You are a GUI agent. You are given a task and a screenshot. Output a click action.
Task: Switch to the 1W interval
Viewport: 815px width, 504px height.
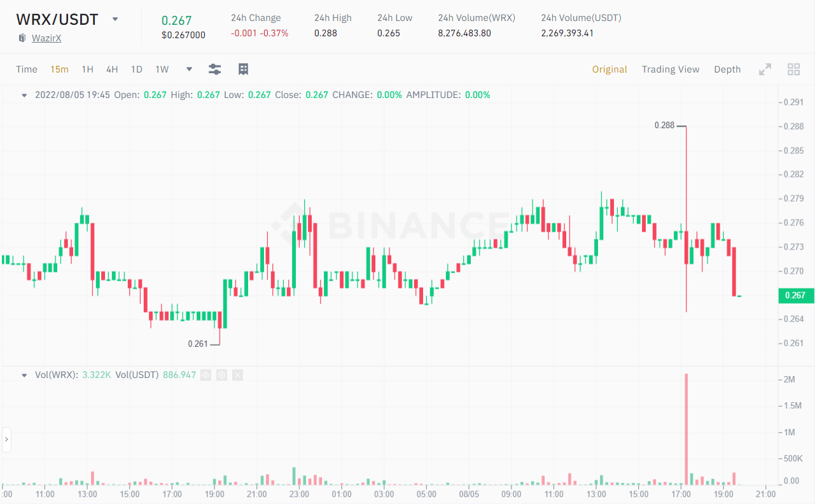pyautogui.click(x=162, y=69)
